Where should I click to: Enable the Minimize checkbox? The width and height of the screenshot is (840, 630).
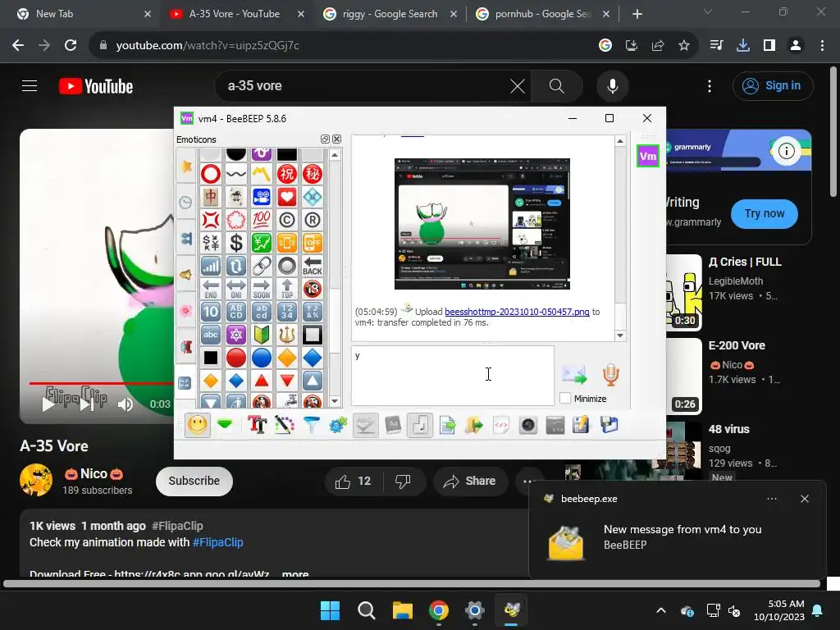(x=564, y=399)
